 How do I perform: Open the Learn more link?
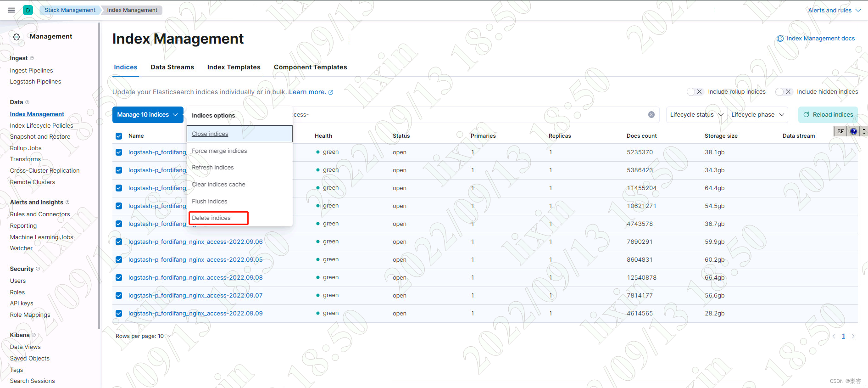click(307, 92)
